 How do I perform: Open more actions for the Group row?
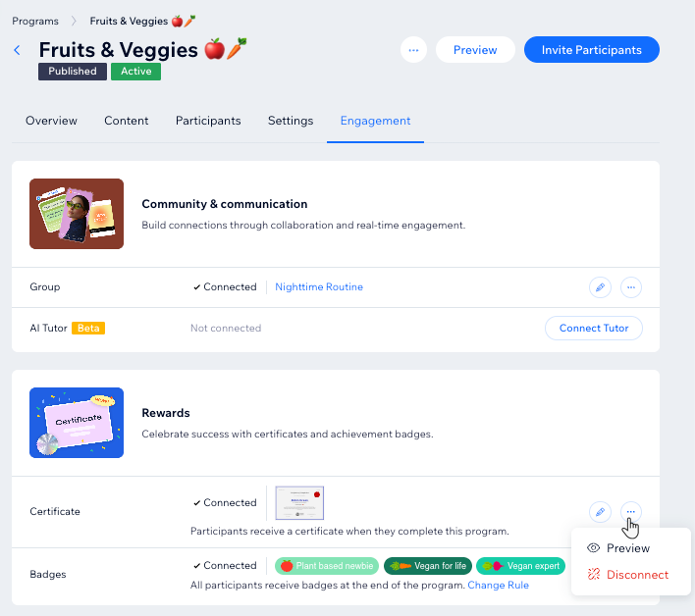[631, 287]
